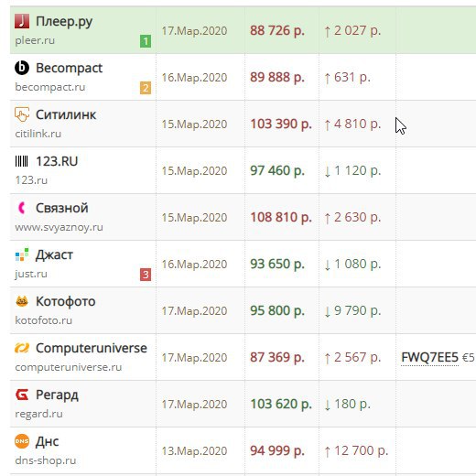Screen dimensions: 476x476
Task: Click the citilink.ru domain text
Action: point(38,134)
